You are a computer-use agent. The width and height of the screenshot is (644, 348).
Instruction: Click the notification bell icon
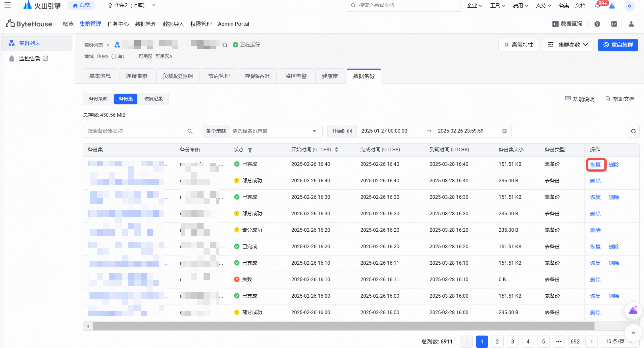pyautogui.click(x=597, y=6)
